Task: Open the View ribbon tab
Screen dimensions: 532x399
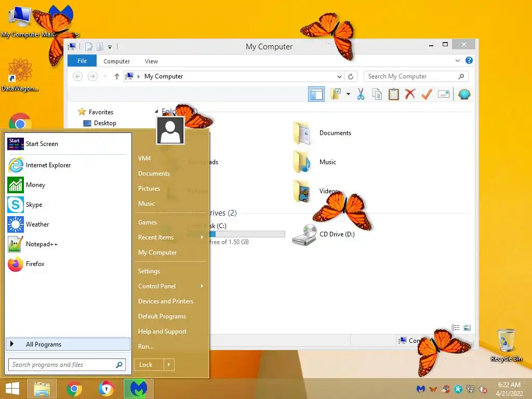Action: [x=151, y=61]
